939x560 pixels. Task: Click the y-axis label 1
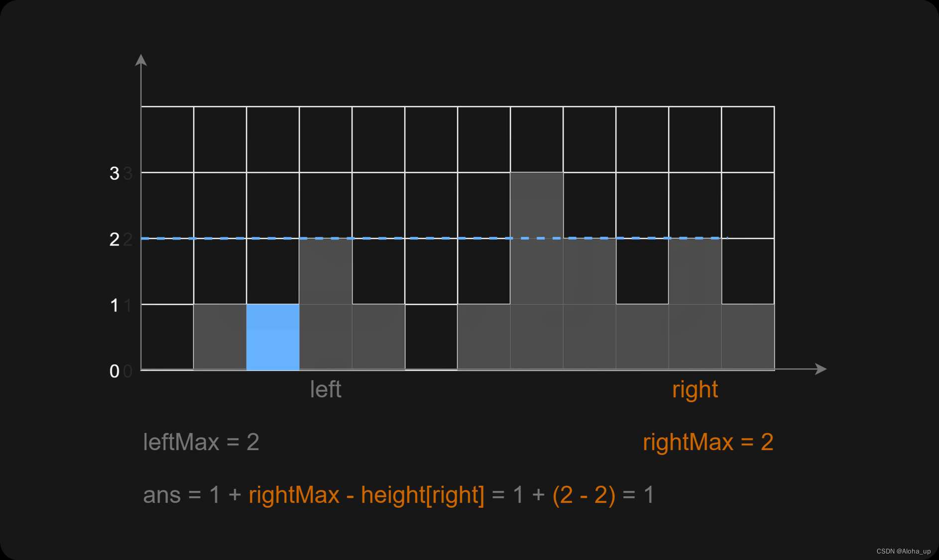[x=115, y=306]
